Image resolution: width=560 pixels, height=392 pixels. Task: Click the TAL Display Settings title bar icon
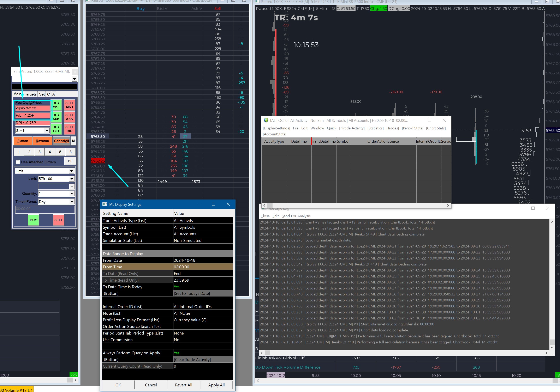pyautogui.click(x=105, y=204)
